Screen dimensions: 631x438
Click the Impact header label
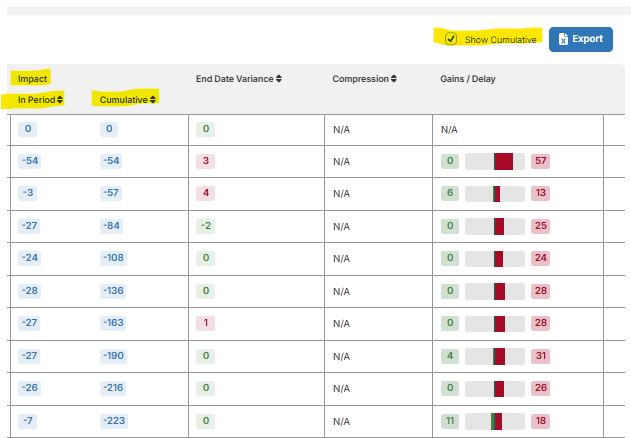tap(32, 79)
